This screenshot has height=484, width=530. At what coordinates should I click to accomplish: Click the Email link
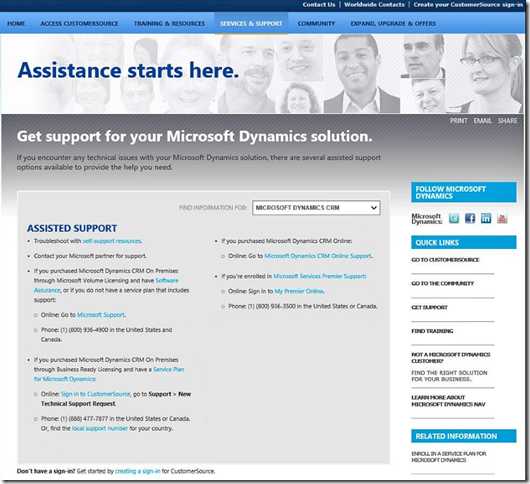[482, 121]
